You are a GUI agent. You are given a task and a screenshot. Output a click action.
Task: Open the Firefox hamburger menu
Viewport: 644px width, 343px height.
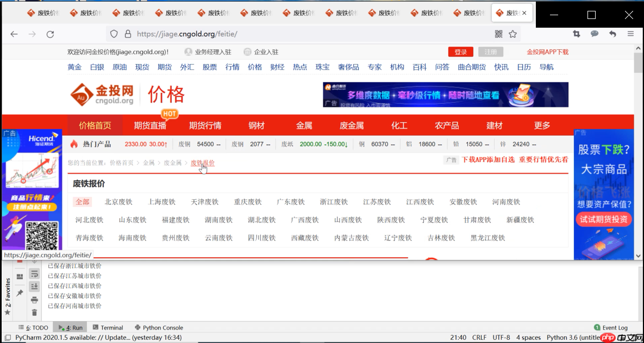point(631,34)
